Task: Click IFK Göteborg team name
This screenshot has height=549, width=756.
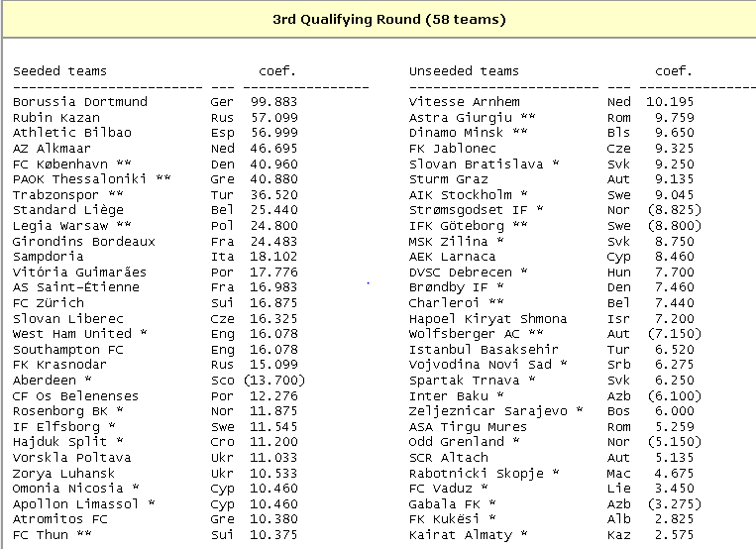Action: [x=456, y=226]
